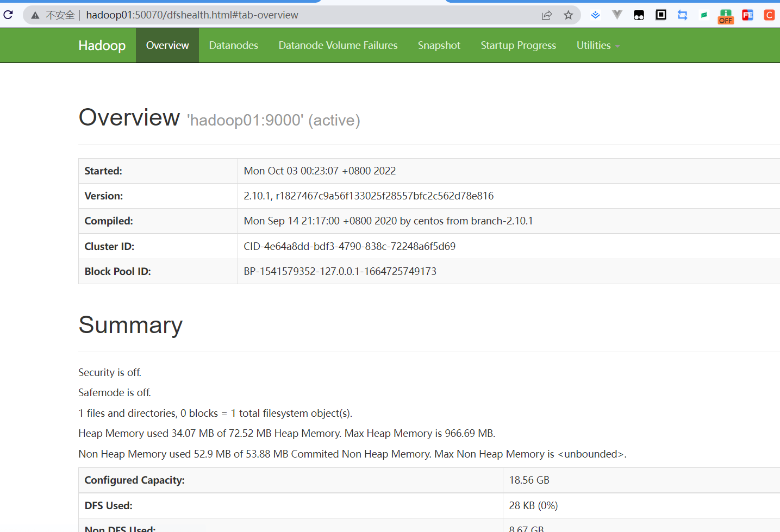Open the Vue devtools extension icon

pos(617,15)
